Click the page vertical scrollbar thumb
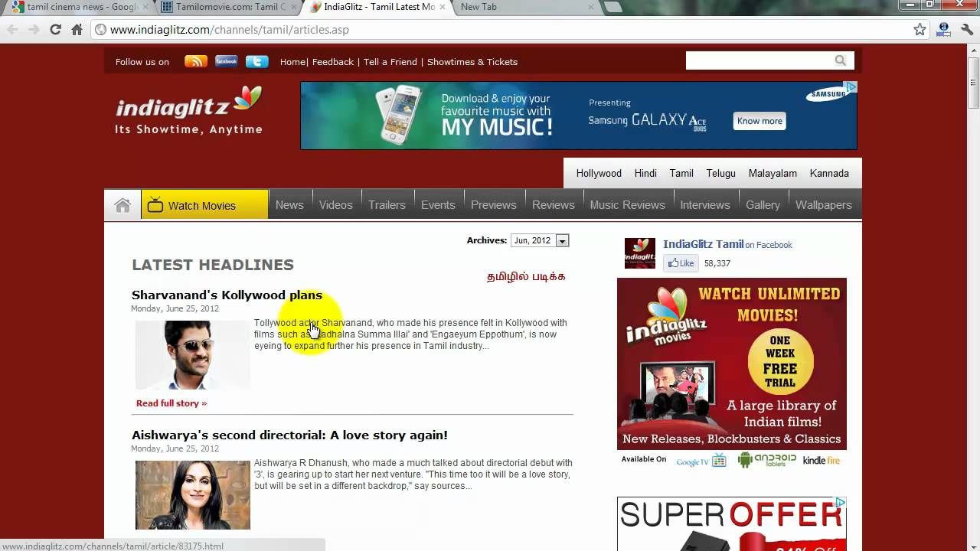This screenshot has height=551, width=980. click(x=973, y=83)
